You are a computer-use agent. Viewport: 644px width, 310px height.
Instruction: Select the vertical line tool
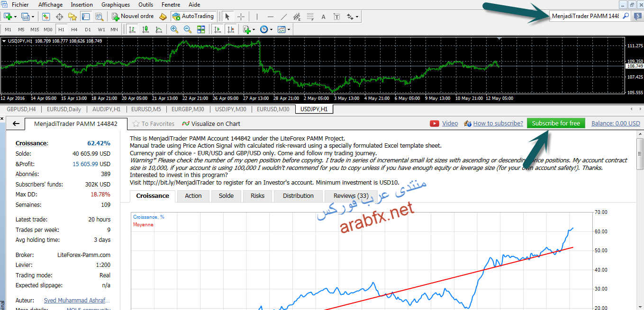coord(257,17)
